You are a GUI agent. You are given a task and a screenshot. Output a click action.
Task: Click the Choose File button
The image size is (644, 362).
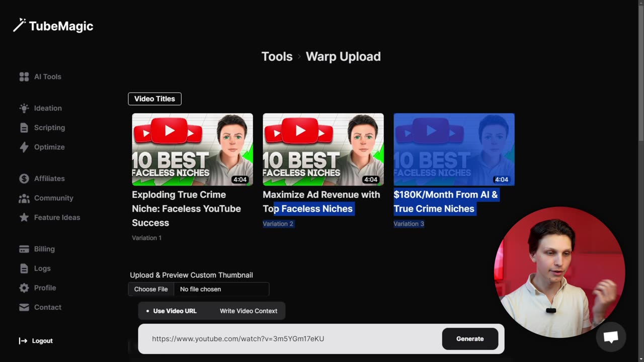(x=151, y=289)
